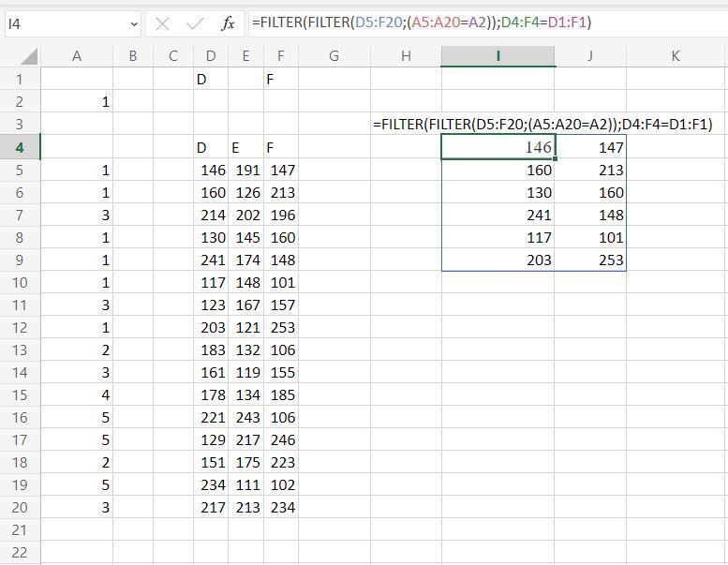728x565 pixels.
Task: Click the Cancel (X) formula bar icon
Action: tap(162, 23)
